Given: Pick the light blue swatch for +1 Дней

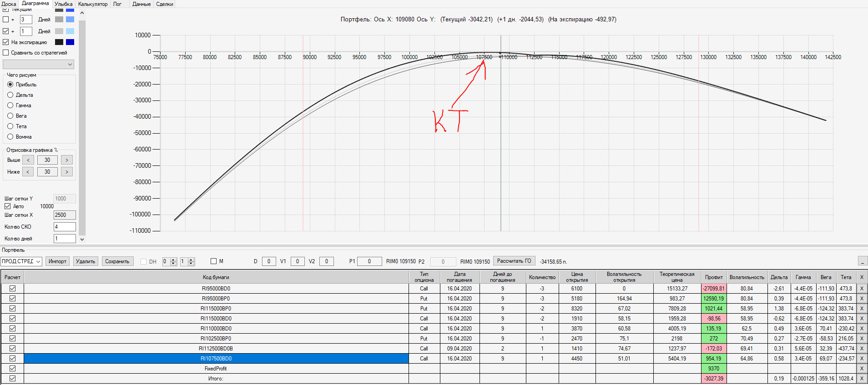Looking at the screenshot, I should click(70, 31).
